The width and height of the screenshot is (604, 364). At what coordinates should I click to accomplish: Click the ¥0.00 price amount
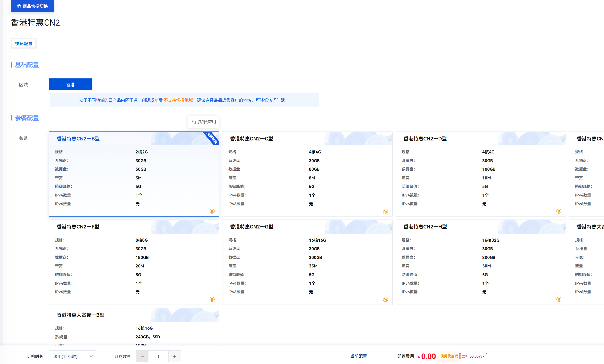pos(427,356)
